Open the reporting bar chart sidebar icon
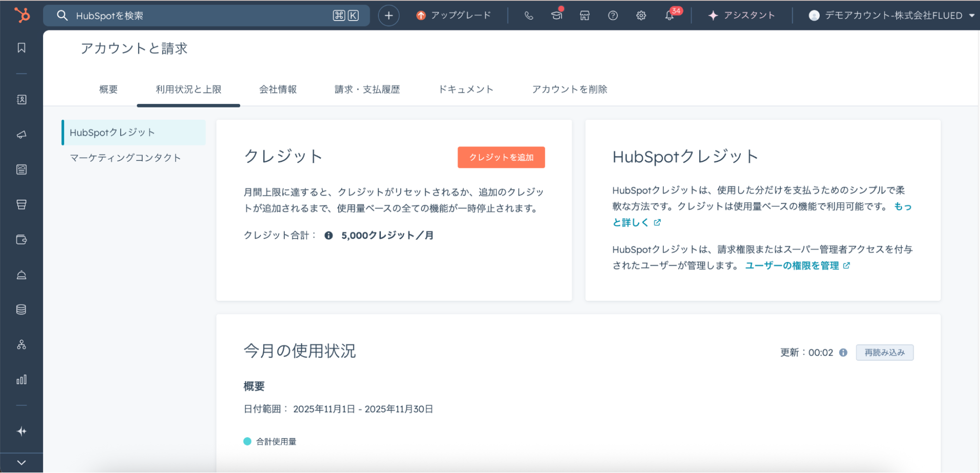Image resolution: width=980 pixels, height=473 pixels. click(x=22, y=380)
